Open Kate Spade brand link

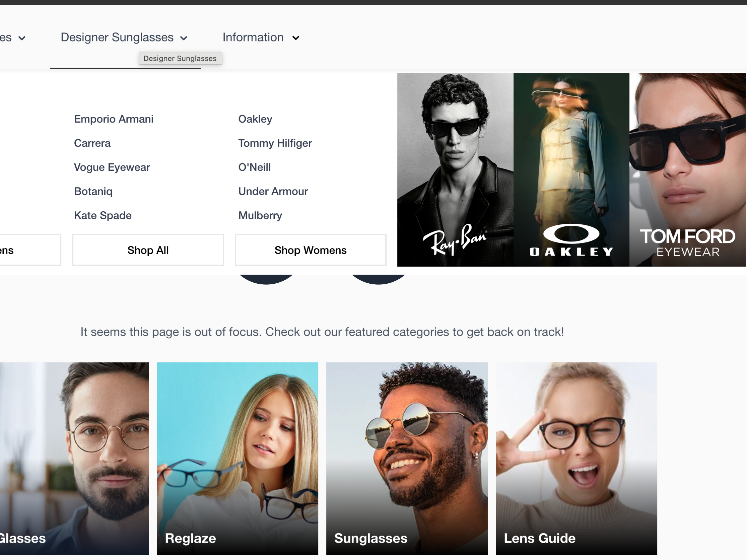point(103,215)
